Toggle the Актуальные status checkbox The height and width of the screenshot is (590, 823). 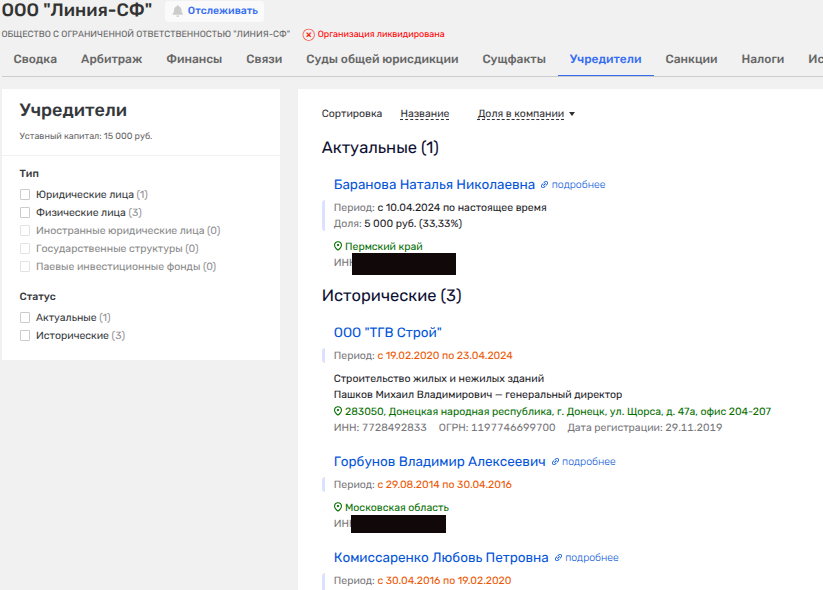26,318
